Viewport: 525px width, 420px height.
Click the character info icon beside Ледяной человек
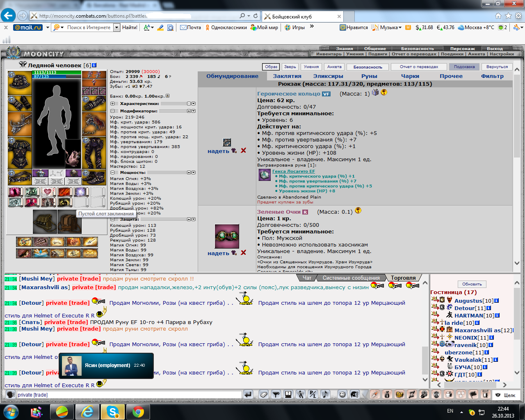[94, 65]
